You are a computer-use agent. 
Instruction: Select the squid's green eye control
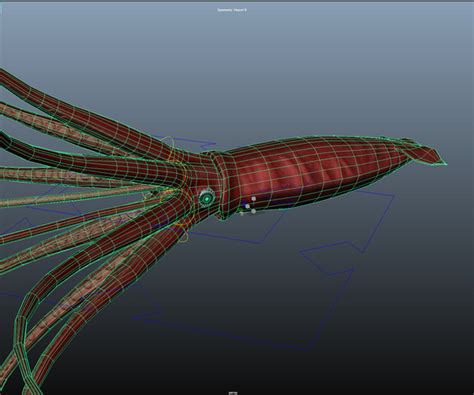tap(207, 199)
